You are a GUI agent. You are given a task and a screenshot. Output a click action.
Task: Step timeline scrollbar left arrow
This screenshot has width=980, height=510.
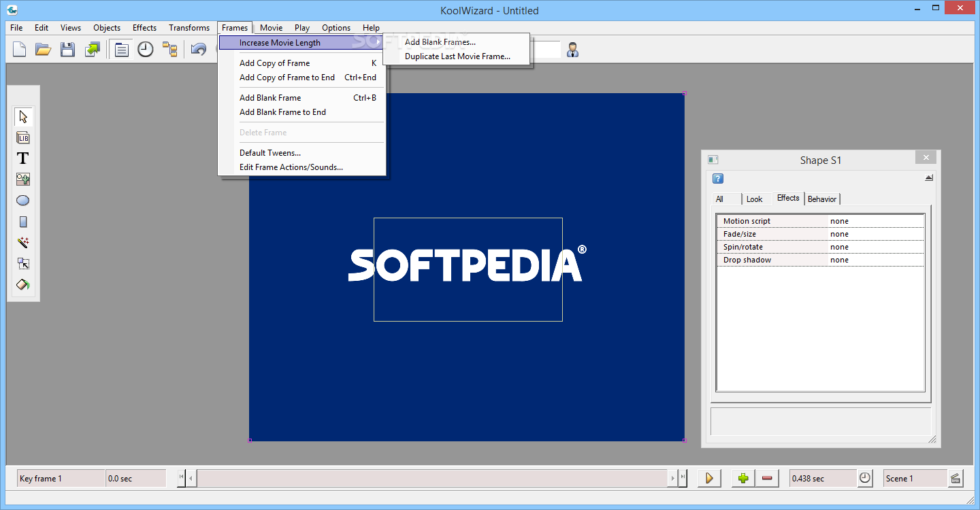point(192,478)
